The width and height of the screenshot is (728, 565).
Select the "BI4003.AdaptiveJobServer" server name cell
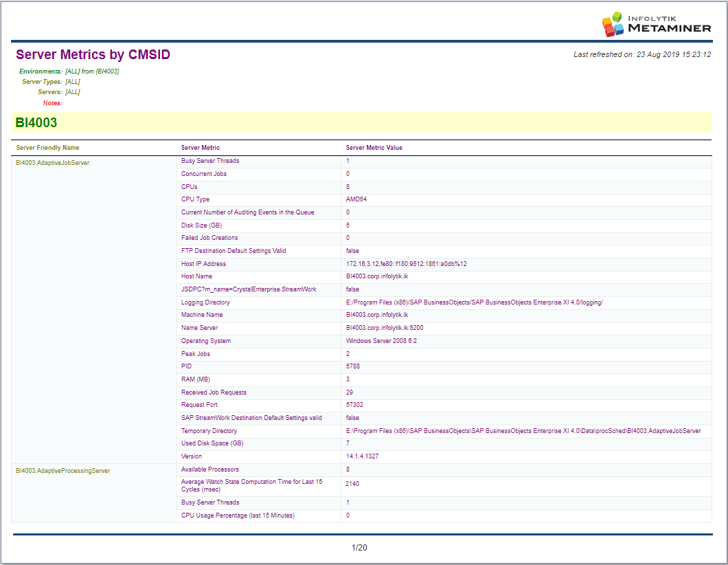click(52, 163)
